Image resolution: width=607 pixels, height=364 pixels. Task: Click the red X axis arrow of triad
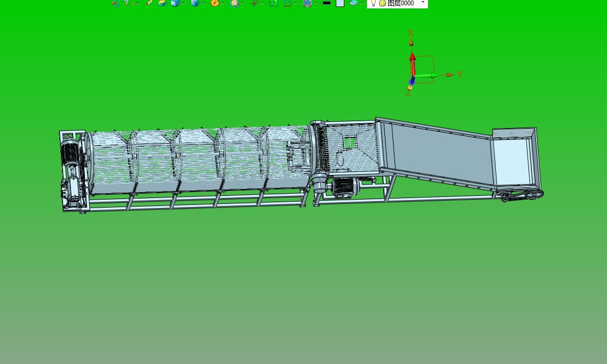click(x=413, y=64)
